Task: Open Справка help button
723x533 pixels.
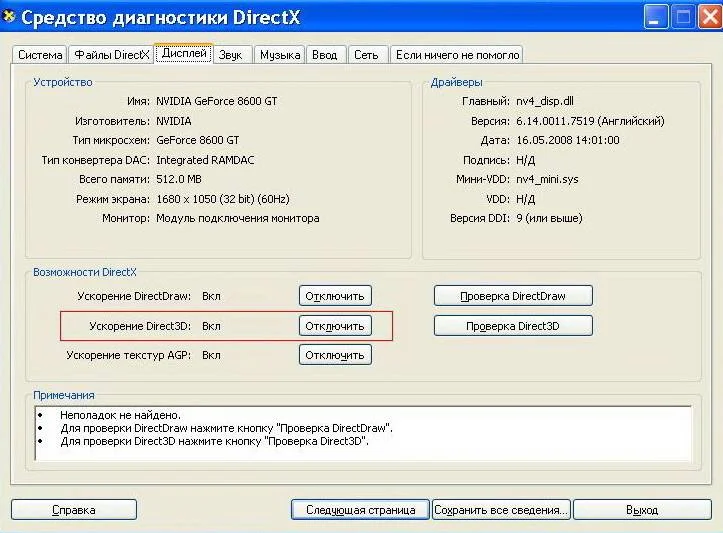Action: pyautogui.click(x=74, y=510)
